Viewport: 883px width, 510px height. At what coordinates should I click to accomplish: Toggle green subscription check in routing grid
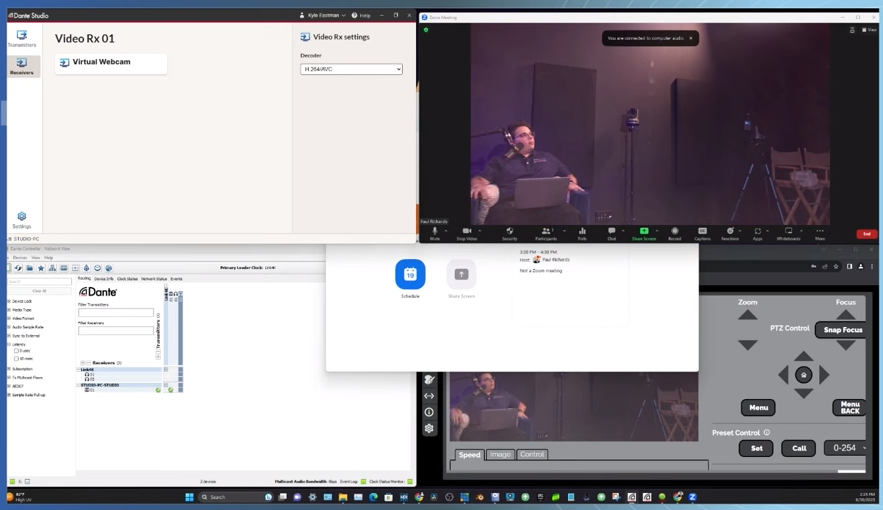171,390
